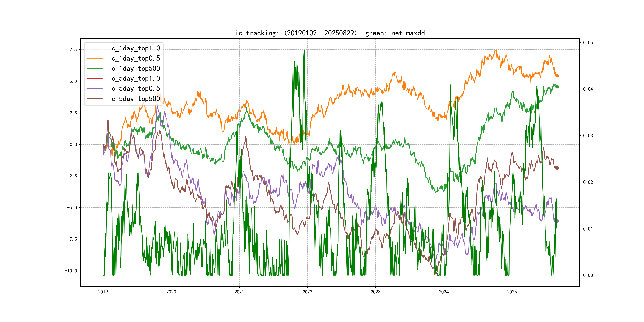Click the 2025 x-axis tick label
Viewport: 644px width, 322px height.
click(x=512, y=292)
